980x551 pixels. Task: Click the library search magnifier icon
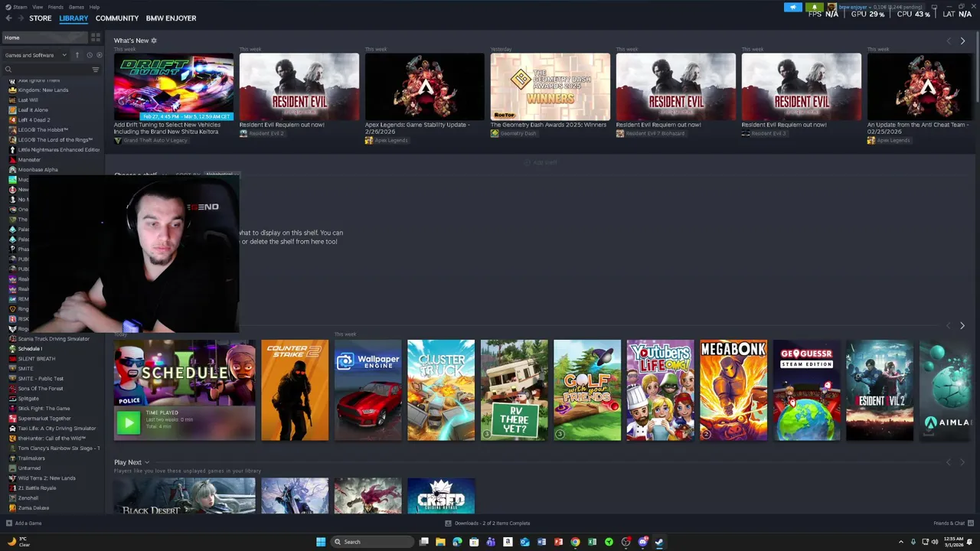[x=8, y=70]
